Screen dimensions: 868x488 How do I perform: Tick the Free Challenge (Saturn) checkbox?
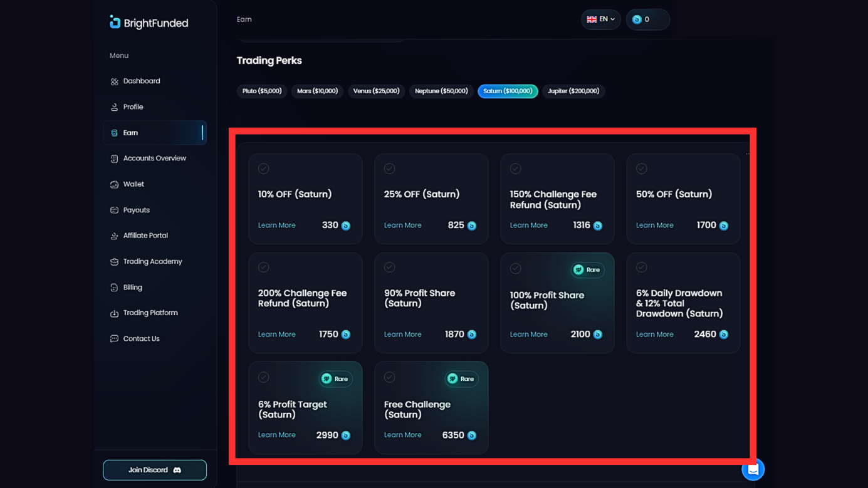point(390,377)
